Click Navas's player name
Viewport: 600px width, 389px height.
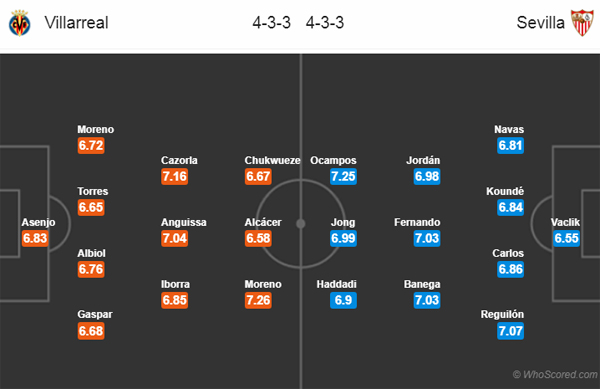point(509,129)
